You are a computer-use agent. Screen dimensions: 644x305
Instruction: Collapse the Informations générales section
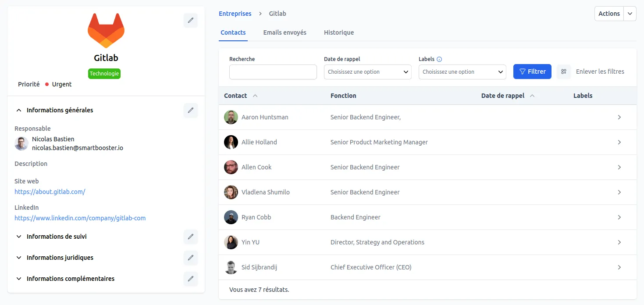pyautogui.click(x=18, y=110)
